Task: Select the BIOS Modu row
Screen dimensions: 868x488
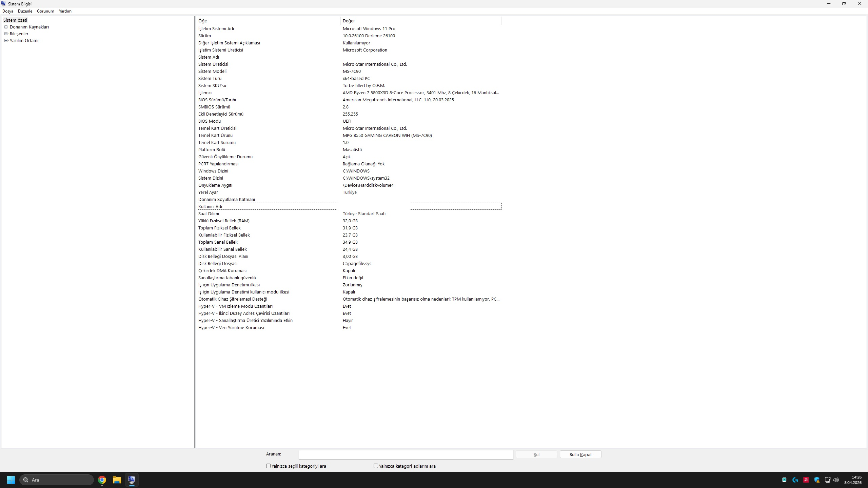Action: point(350,121)
